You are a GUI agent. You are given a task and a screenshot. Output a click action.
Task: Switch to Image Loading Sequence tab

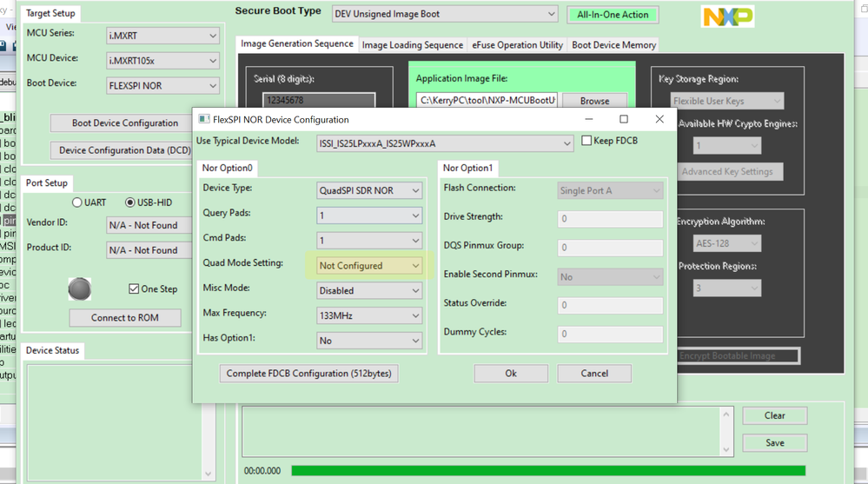pos(413,45)
